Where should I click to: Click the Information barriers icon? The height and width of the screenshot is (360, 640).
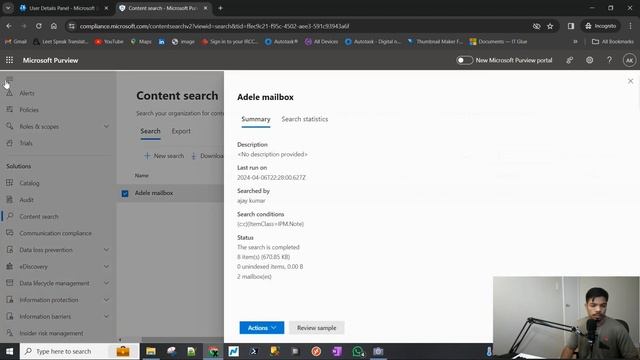tap(9, 316)
